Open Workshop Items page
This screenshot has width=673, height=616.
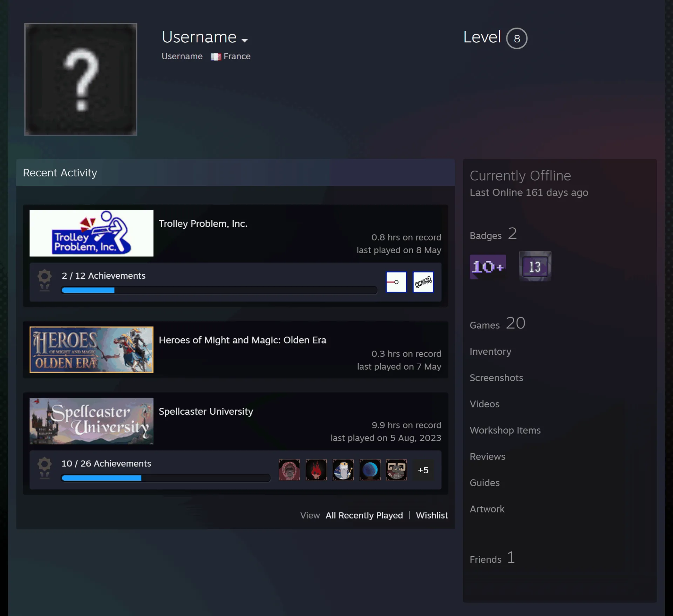[x=505, y=430]
